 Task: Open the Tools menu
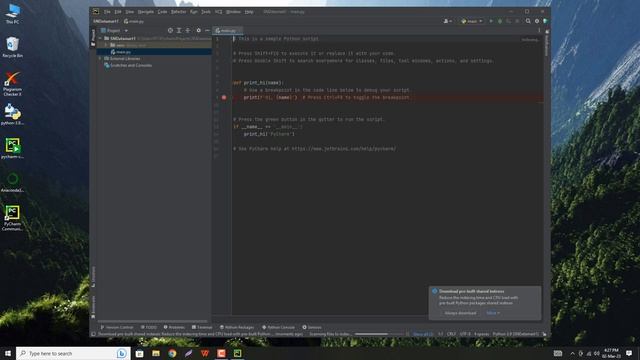click(206, 12)
